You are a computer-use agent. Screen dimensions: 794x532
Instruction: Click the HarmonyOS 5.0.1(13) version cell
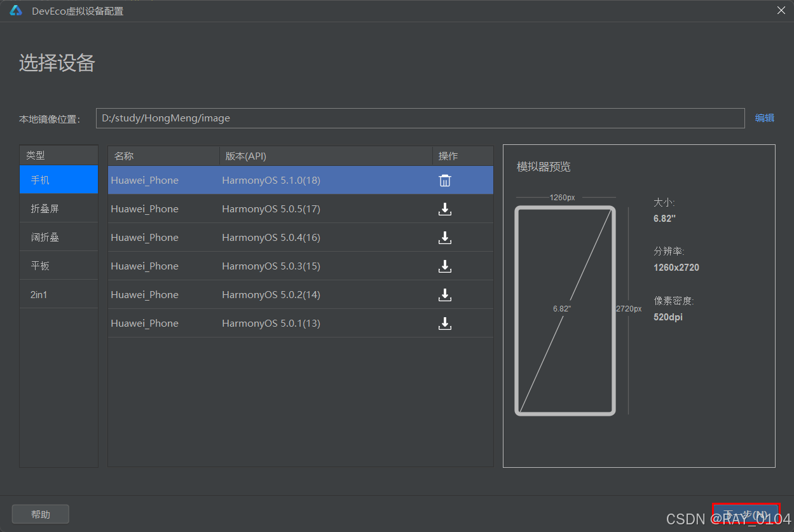click(271, 324)
